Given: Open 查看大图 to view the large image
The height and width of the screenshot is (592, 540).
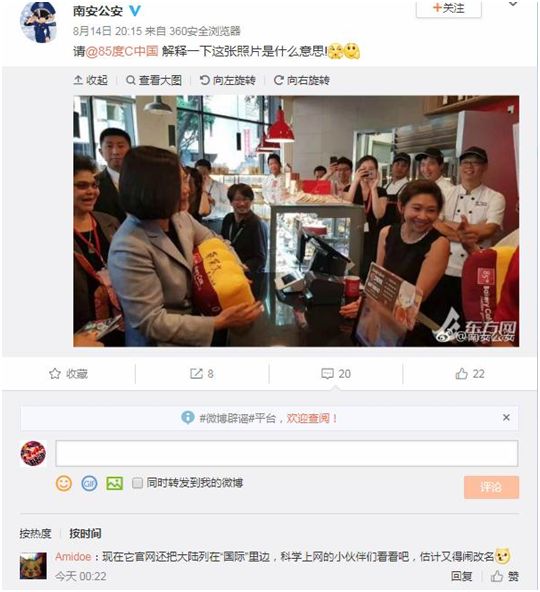Looking at the screenshot, I should click(x=154, y=80).
